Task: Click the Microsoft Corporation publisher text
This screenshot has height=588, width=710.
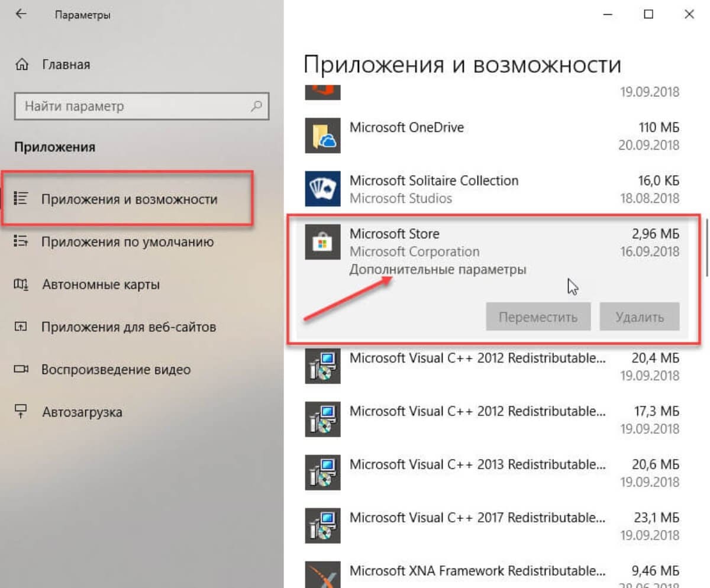Action: 414,251
